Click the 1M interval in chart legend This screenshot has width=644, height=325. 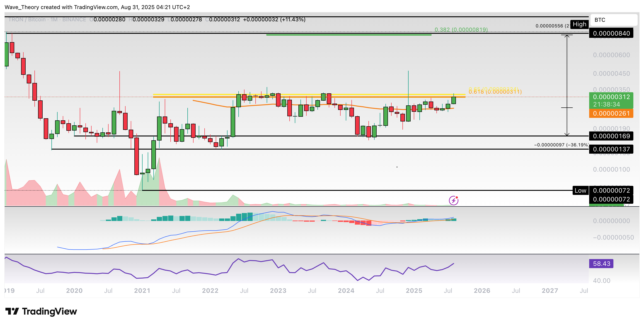click(x=54, y=19)
